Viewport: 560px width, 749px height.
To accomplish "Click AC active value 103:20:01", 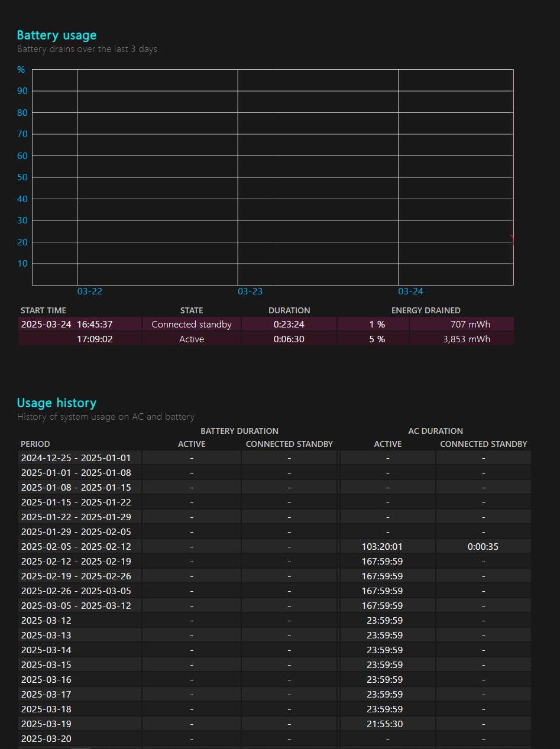I will click(x=382, y=547).
